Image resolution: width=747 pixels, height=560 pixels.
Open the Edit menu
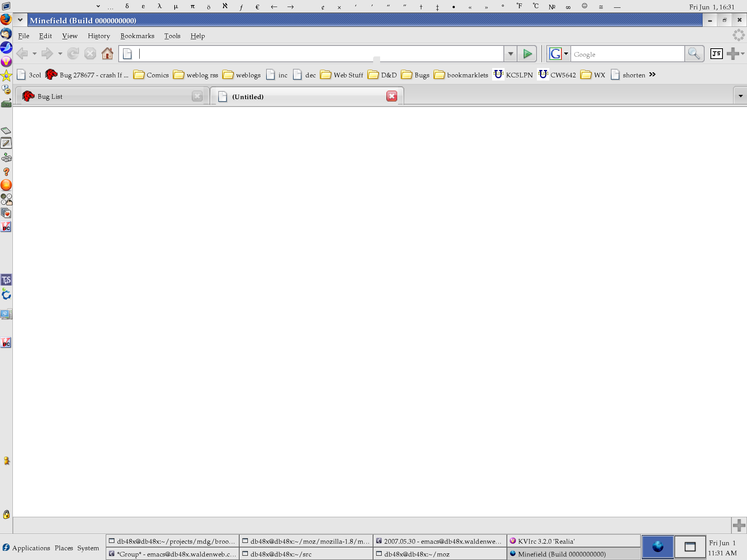click(x=46, y=36)
